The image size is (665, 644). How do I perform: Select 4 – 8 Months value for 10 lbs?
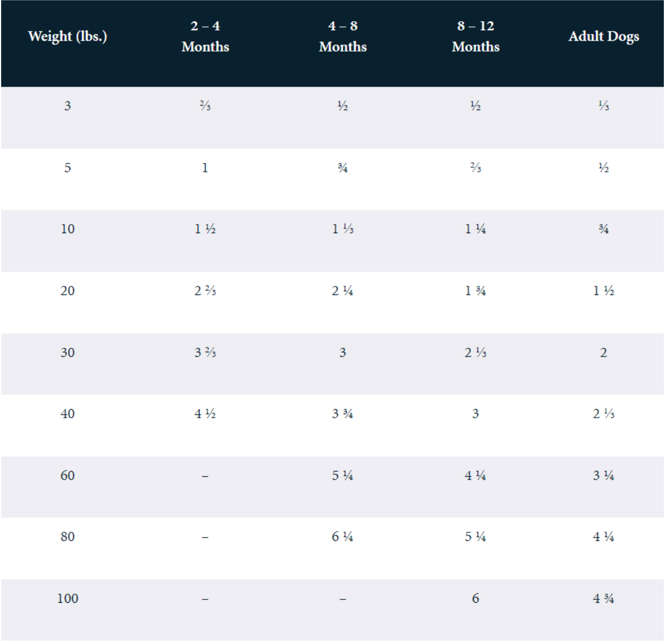[343, 229]
